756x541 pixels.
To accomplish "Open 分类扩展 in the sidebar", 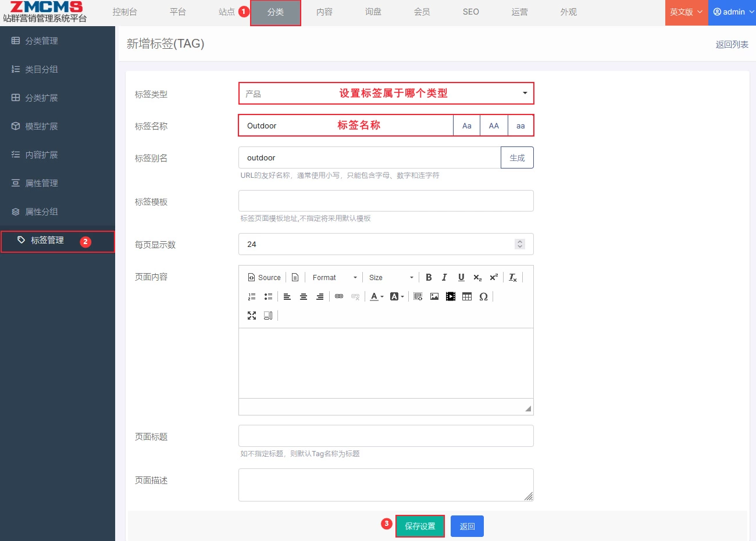I will point(58,98).
